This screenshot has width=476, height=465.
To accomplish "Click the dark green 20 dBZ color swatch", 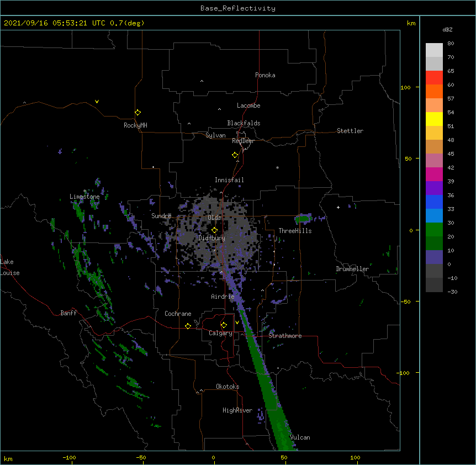I will 434,243.
